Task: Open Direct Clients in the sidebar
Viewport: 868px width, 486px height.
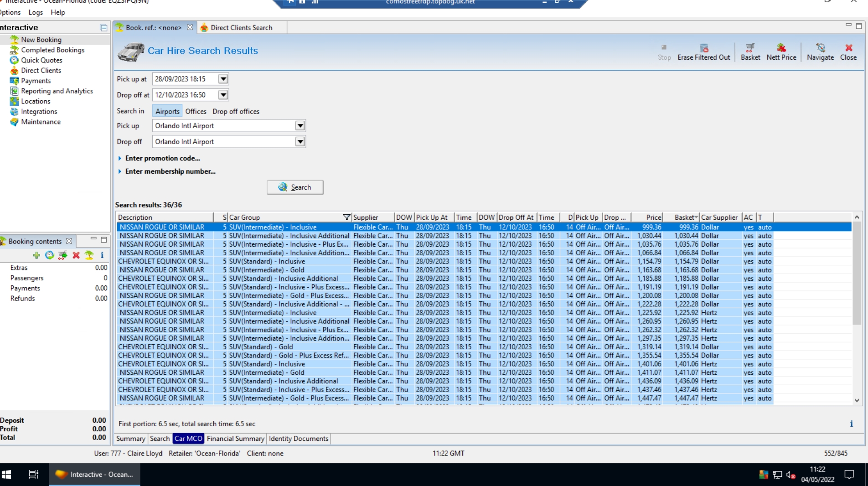Action: [41, 71]
